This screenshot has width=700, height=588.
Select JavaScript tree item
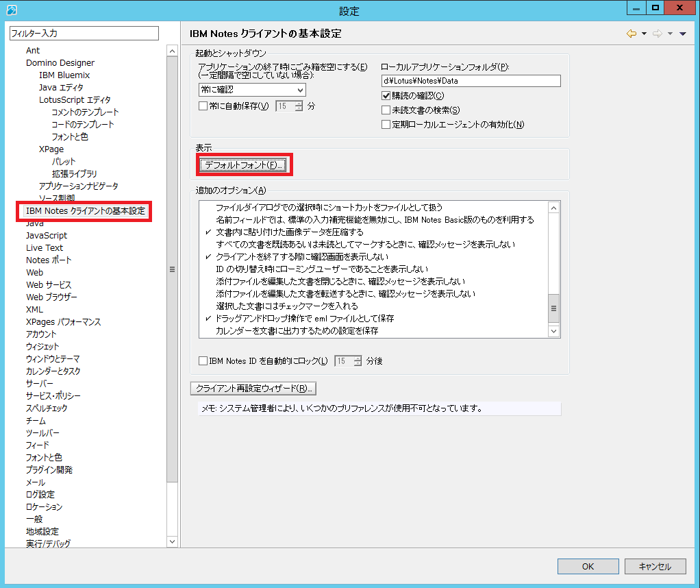tap(47, 236)
